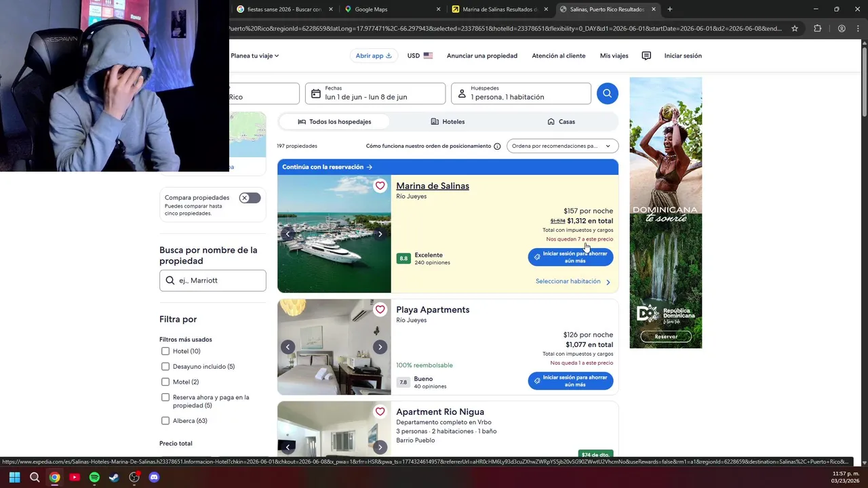Click Seleccionar habitación link
The image size is (868, 488).
[573, 281]
